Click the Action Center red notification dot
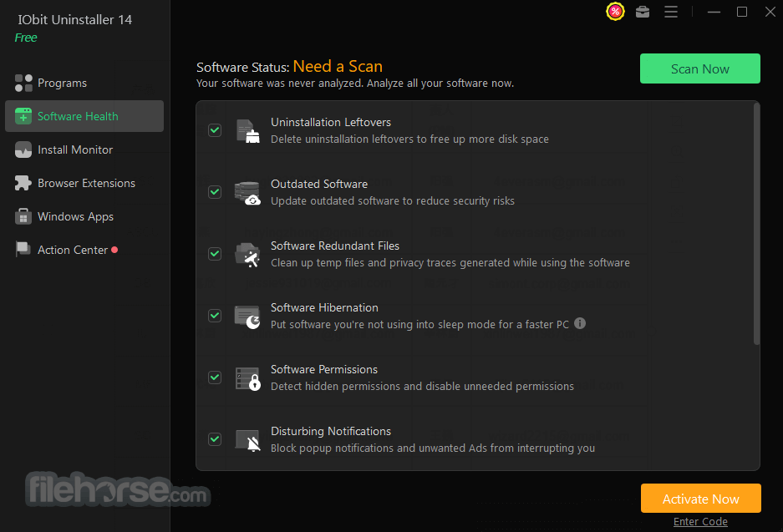 pos(114,250)
